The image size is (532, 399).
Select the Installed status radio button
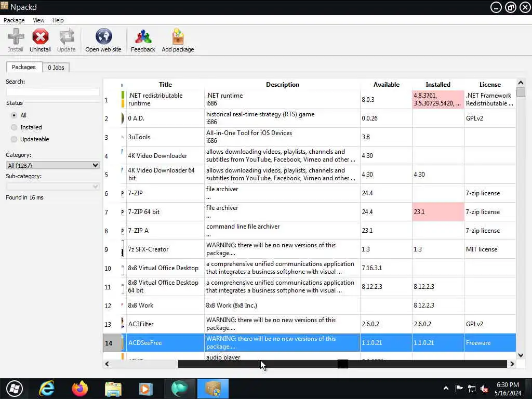click(14, 127)
